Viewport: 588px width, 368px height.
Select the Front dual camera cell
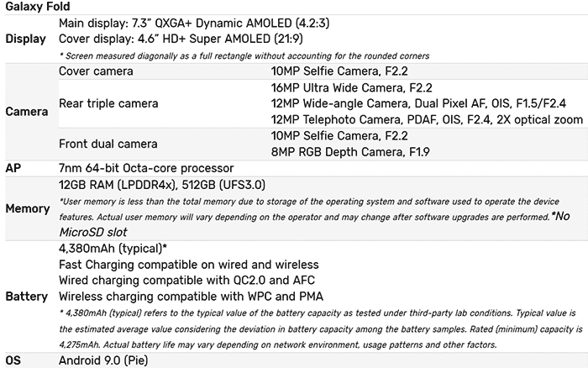point(108,144)
